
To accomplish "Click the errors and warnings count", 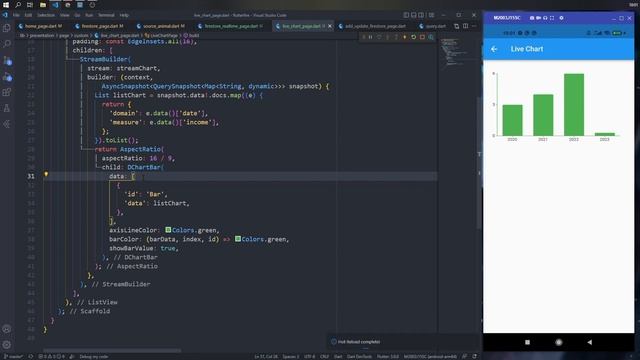I will point(50,357).
